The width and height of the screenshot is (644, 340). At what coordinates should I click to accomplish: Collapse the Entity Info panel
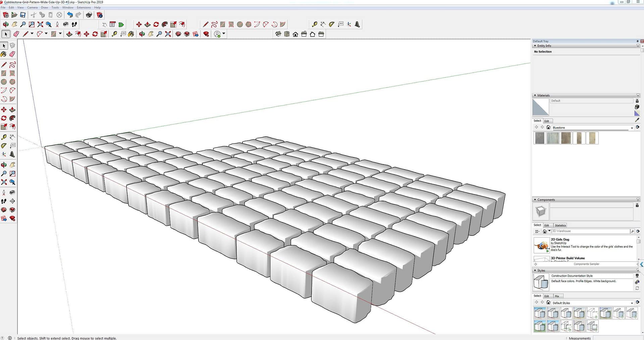tap(535, 46)
